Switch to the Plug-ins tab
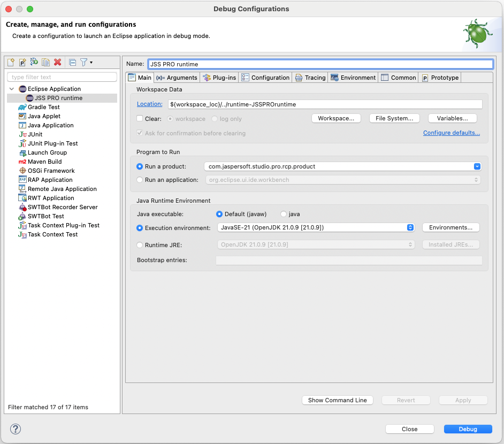 (220, 78)
